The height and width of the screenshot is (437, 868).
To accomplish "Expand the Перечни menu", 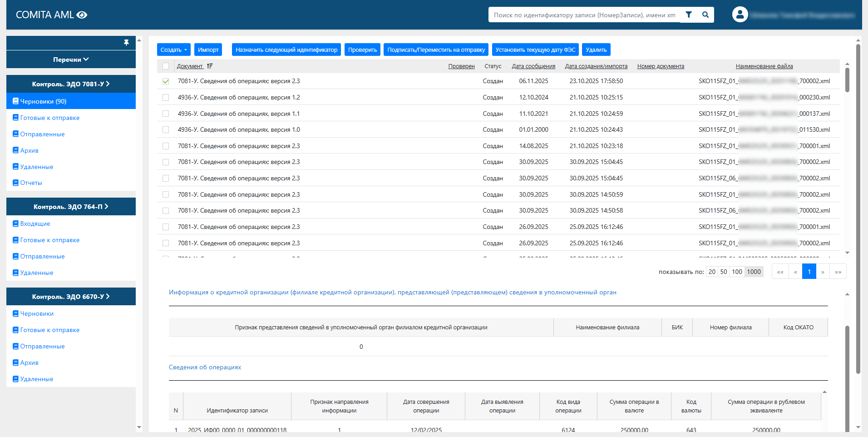I will tap(71, 60).
